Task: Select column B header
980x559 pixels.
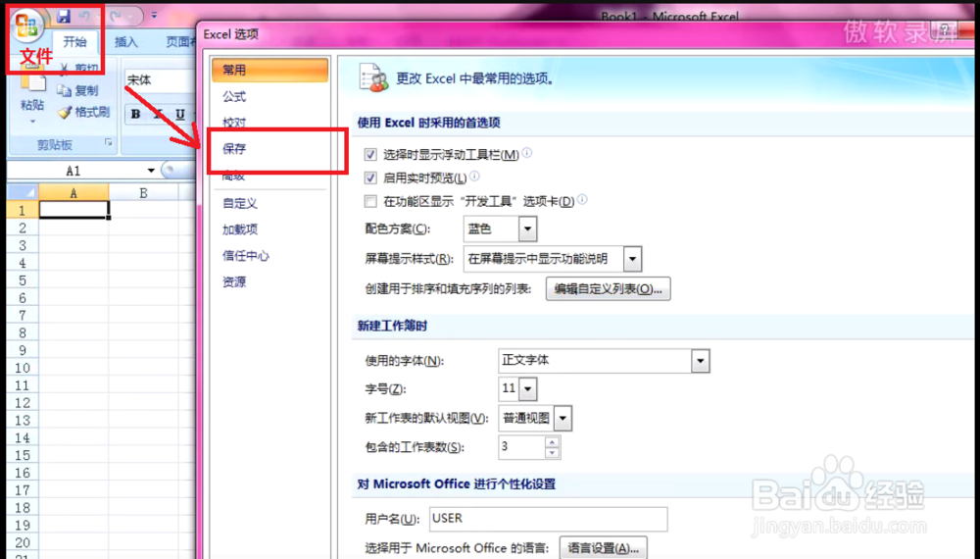Action: click(x=144, y=192)
